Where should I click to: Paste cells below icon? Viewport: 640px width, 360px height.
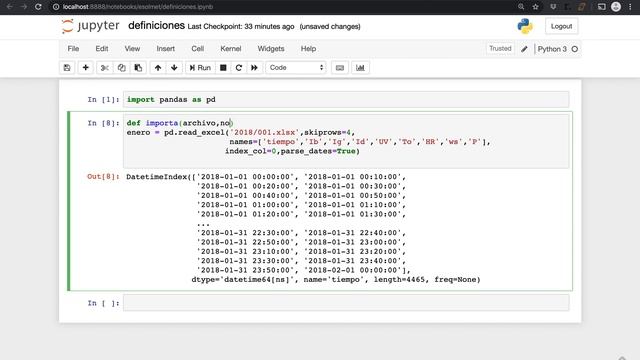tap(138, 68)
